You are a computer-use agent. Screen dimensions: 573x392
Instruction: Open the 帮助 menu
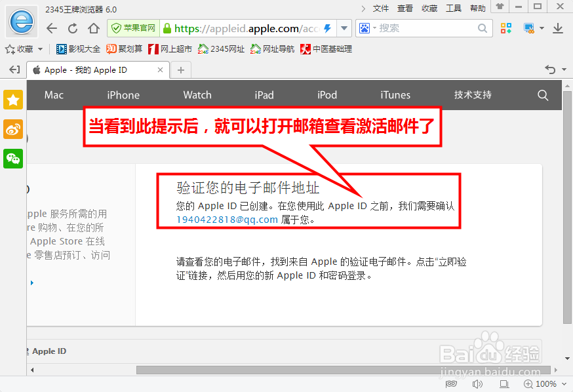point(478,9)
